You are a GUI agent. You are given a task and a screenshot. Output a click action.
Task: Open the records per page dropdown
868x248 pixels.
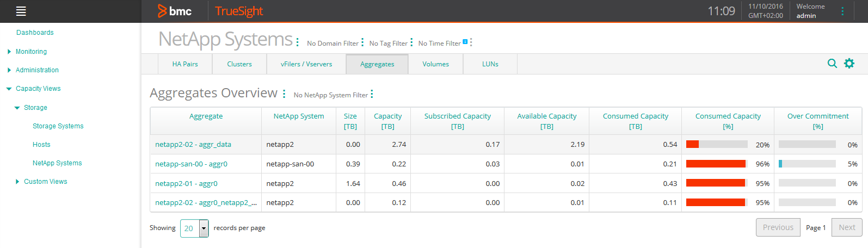coord(194,228)
